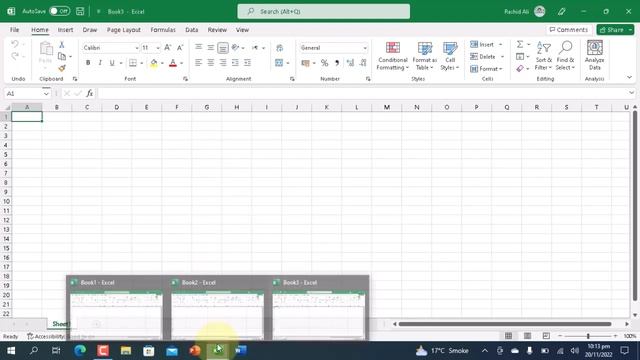
Task: Toggle Italic formatting
Action: [100, 63]
